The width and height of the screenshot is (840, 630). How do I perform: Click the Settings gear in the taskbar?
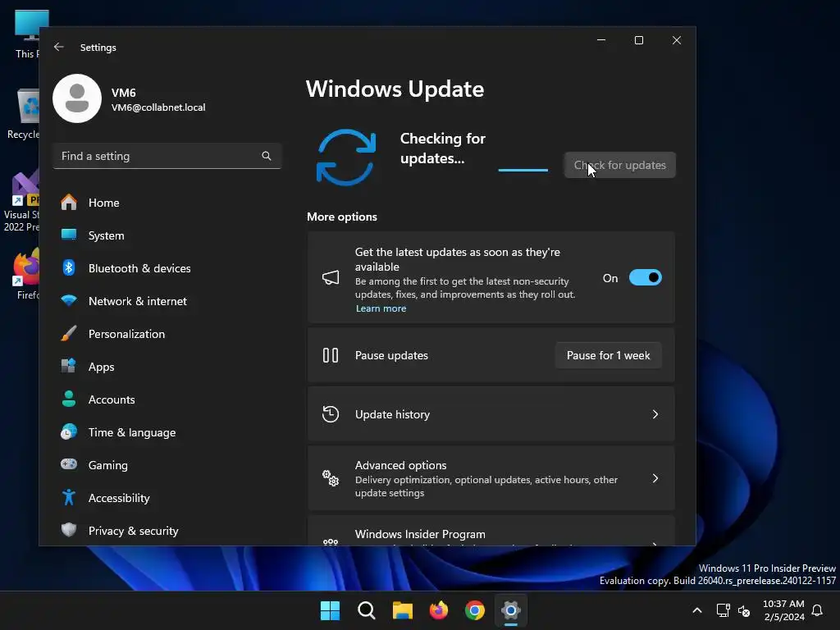(x=511, y=610)
